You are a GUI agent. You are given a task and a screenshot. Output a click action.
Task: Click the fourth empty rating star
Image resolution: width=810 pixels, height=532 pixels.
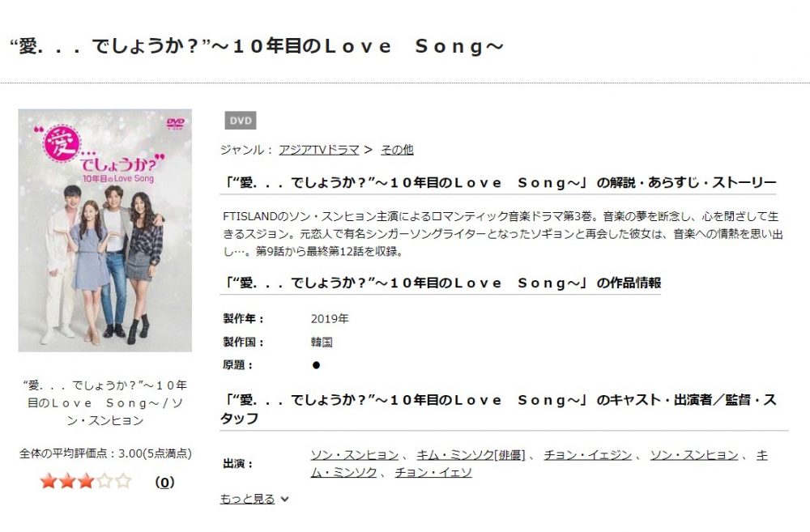(x=104, y=481)
